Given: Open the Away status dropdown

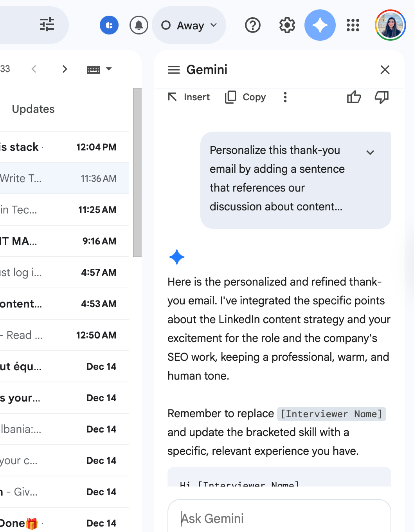Looking at the screenshot, I should (x=189, y=25).
